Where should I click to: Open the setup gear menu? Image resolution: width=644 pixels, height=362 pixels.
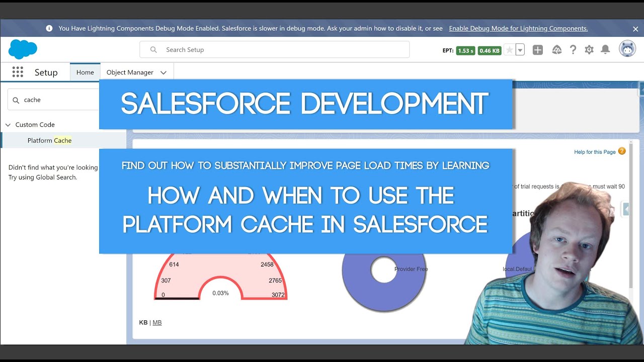coord(589,50)
